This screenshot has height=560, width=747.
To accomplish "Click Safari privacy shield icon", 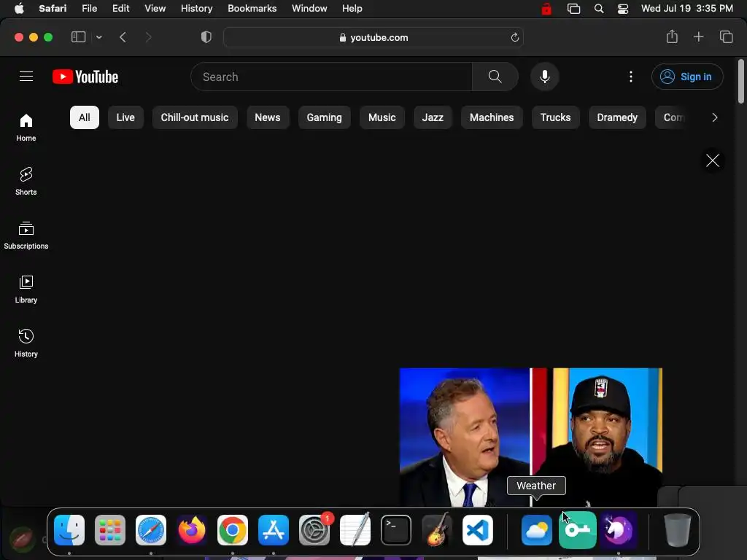I will 206,37.
